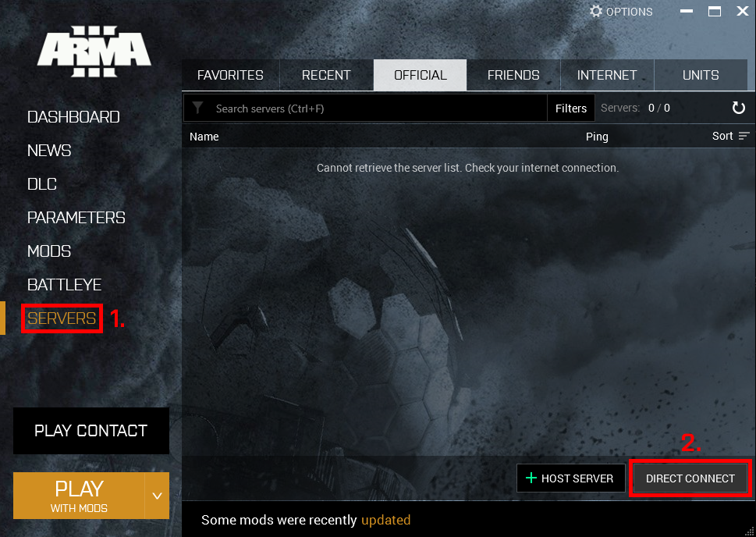Sort servers by Ping column header
Viewport: 756px width, 537px height.
click(597, 137)
